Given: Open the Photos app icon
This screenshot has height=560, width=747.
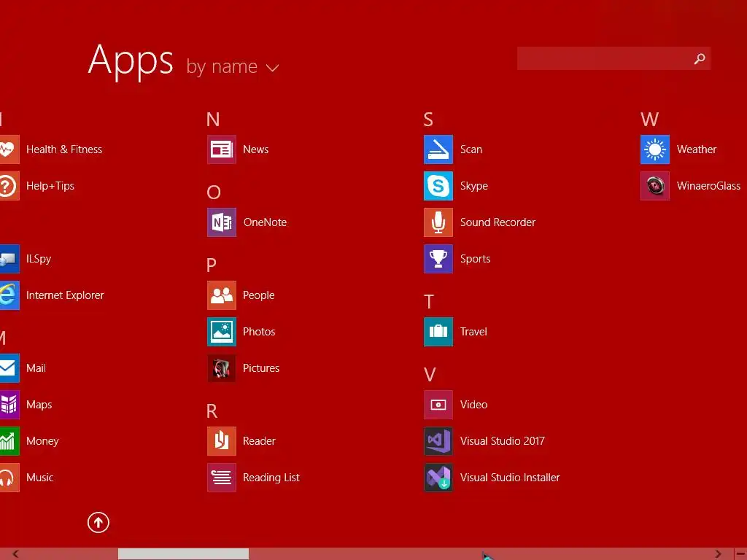Looking at the screenshot, I should click(222, 332).
